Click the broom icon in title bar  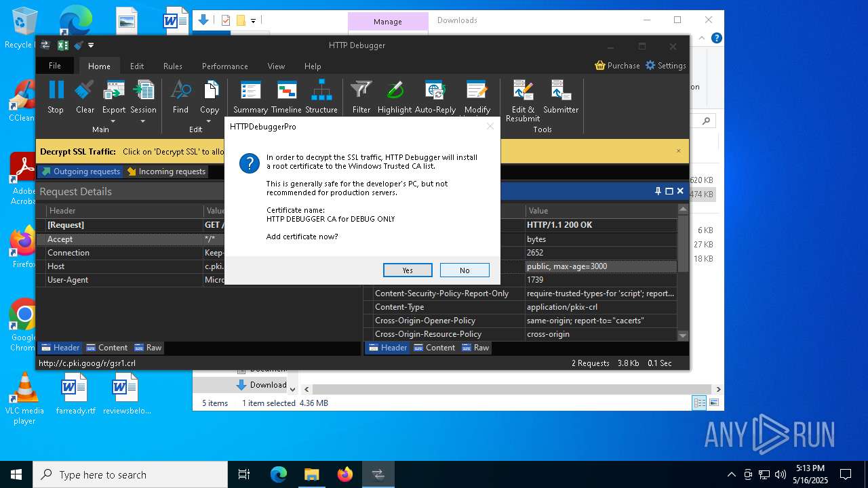(78, 45)
